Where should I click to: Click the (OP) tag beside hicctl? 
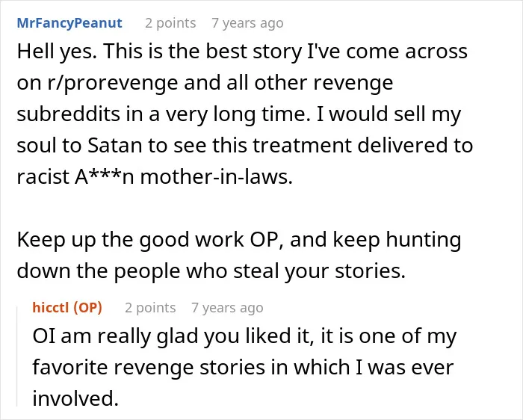pyautogui.click(x=87, y=307)
